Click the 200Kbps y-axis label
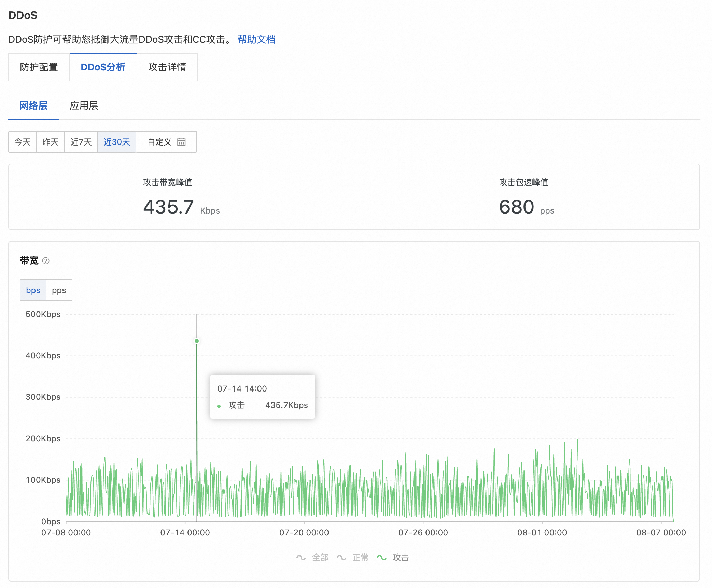 pos(43,438)
